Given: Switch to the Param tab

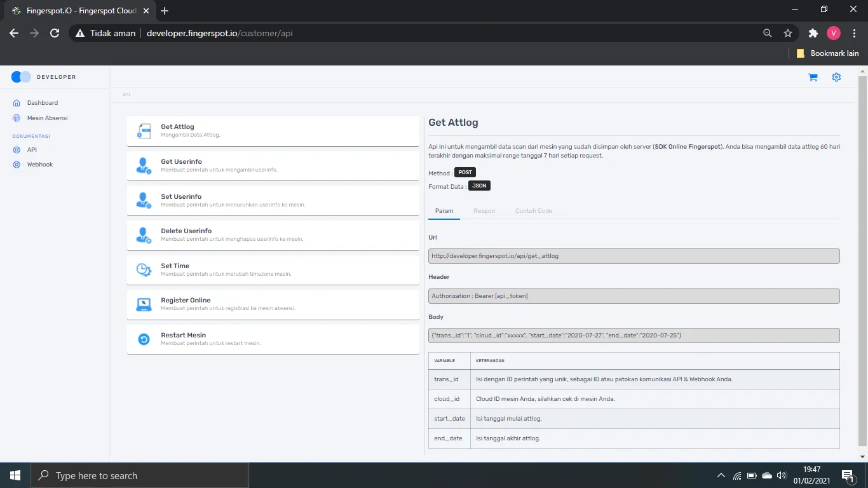Looking at the screenshot, I should pos(444,211).
